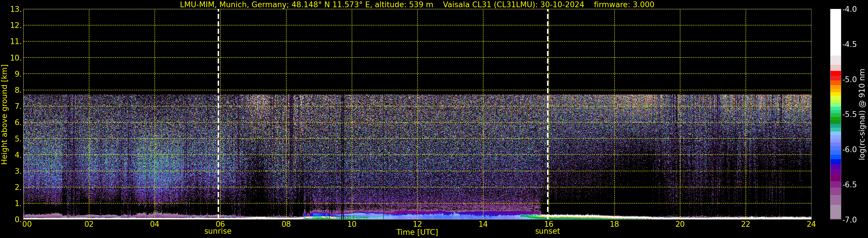Click the 'Time [UTC]' axis label
Image resolution: width=868 pixels, height=238 pixels.
[x=417, y=232]
